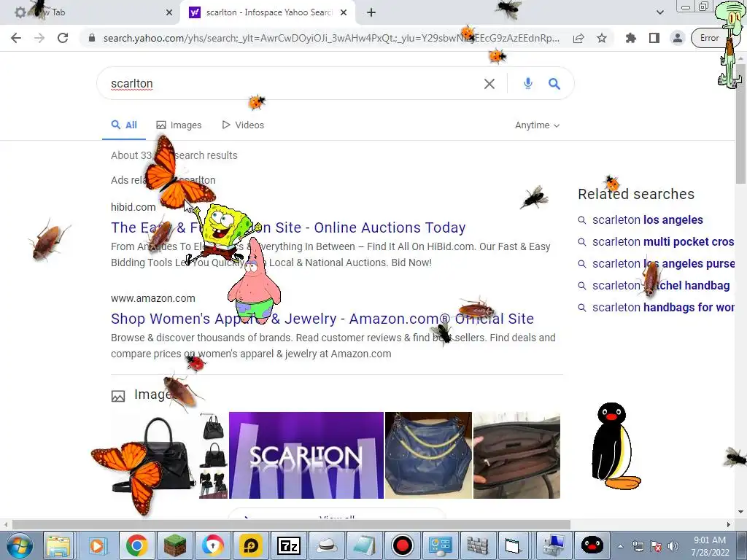Search related: scarleton multi pocket crossbody
The width and height of the screenshot is (747, 560).
[662, 242]
